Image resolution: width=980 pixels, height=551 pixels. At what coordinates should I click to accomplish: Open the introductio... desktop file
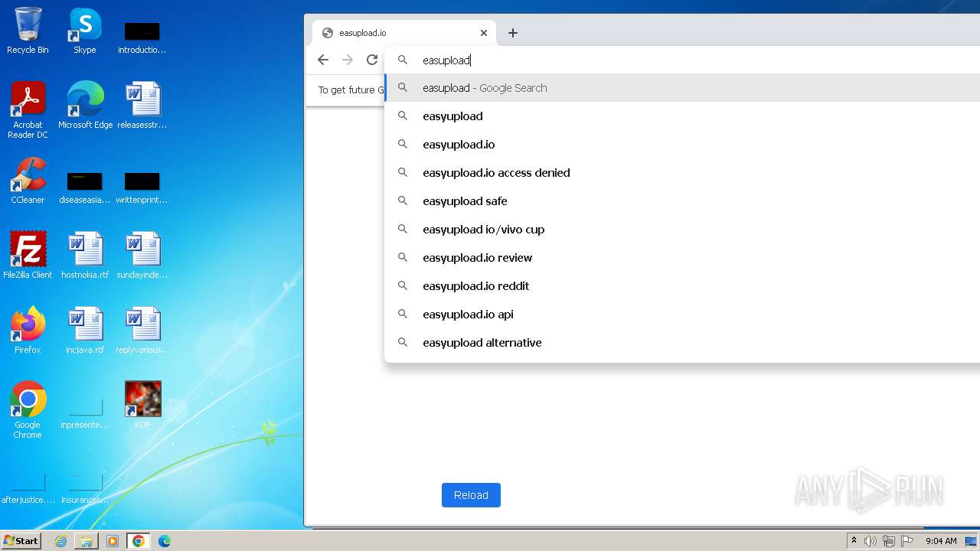coord(142,37)
